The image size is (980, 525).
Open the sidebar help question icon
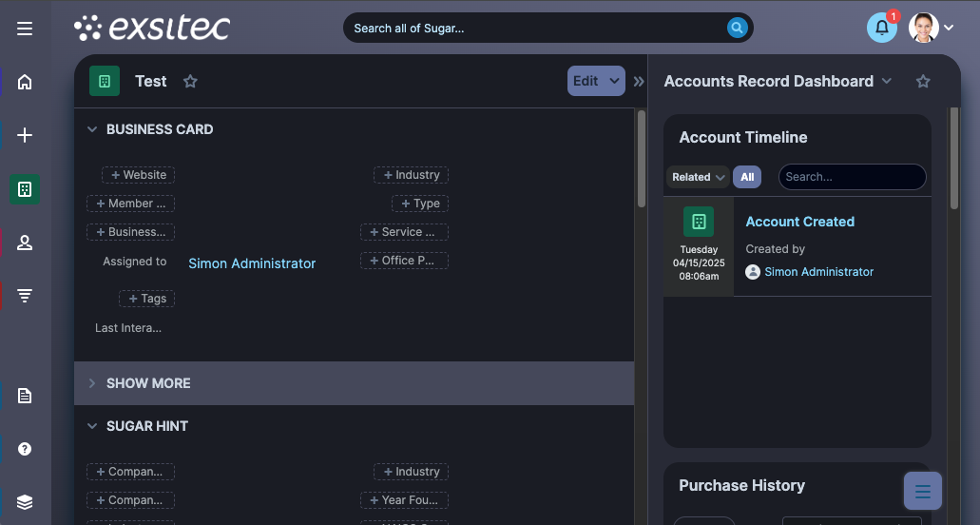(x=25, y=449)
